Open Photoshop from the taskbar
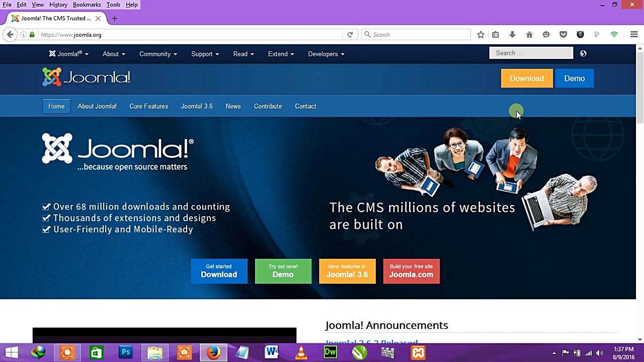 pos(125,352)
